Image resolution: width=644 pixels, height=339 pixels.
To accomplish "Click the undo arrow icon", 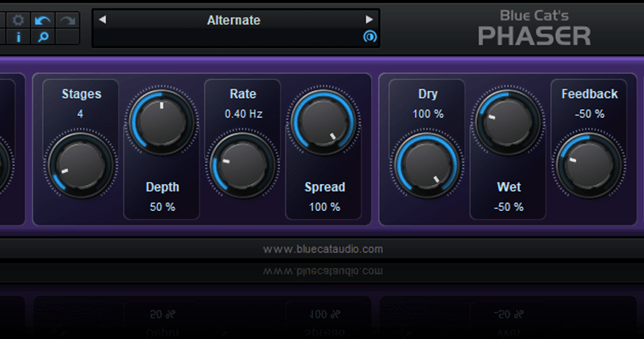I will tap(43, 20).
